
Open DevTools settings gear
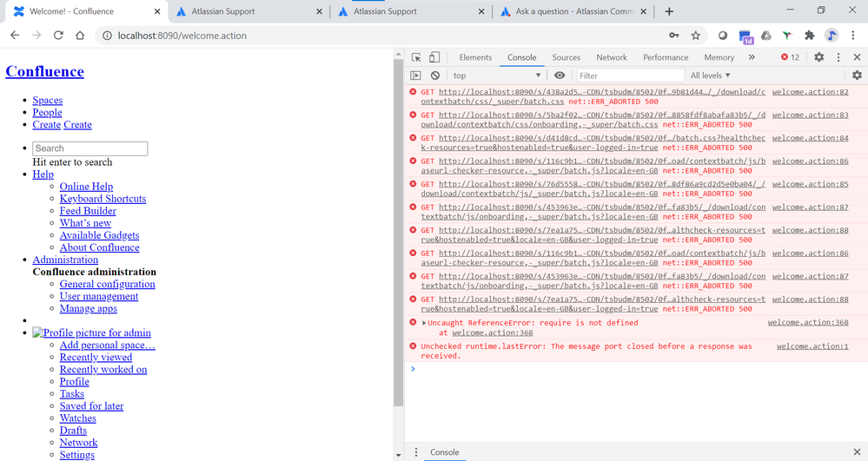point(818,57)
